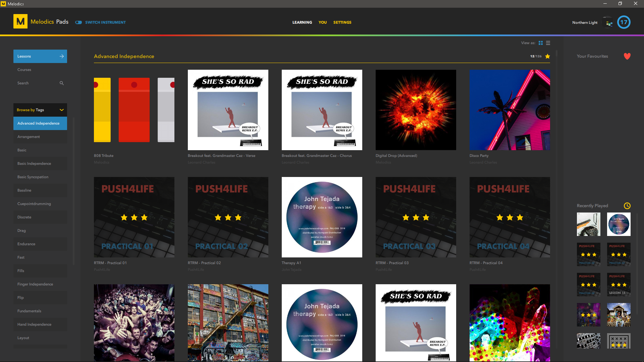
Task: Go to Courses section
Action: [24, 70]
